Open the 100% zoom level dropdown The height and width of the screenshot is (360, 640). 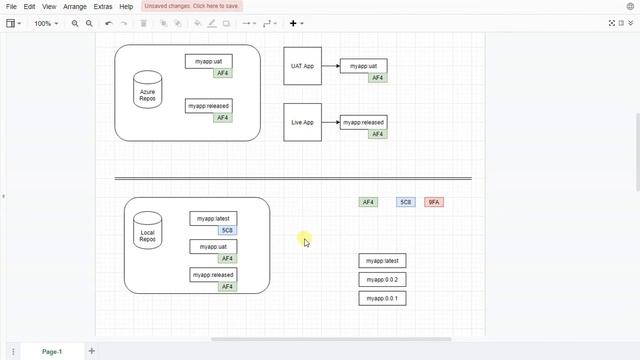pos(46,24)
